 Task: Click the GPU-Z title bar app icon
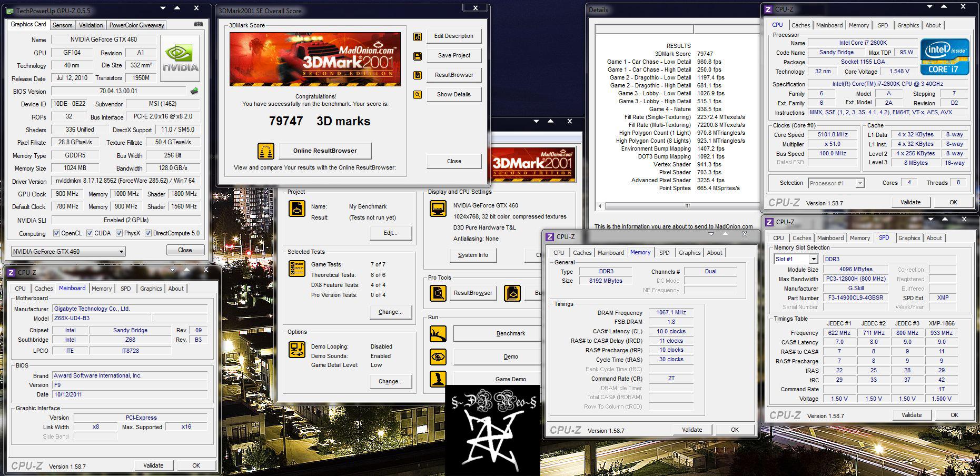point(10,11)
